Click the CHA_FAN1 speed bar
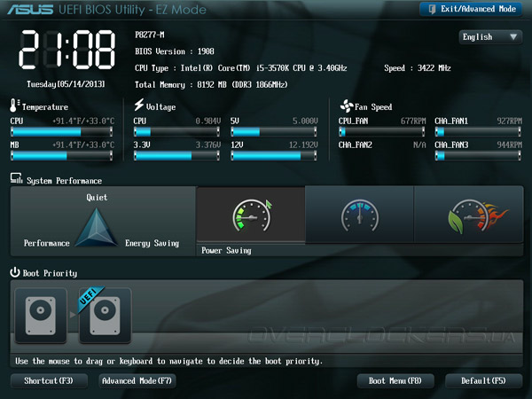532x399 pixels. [478, 131]
